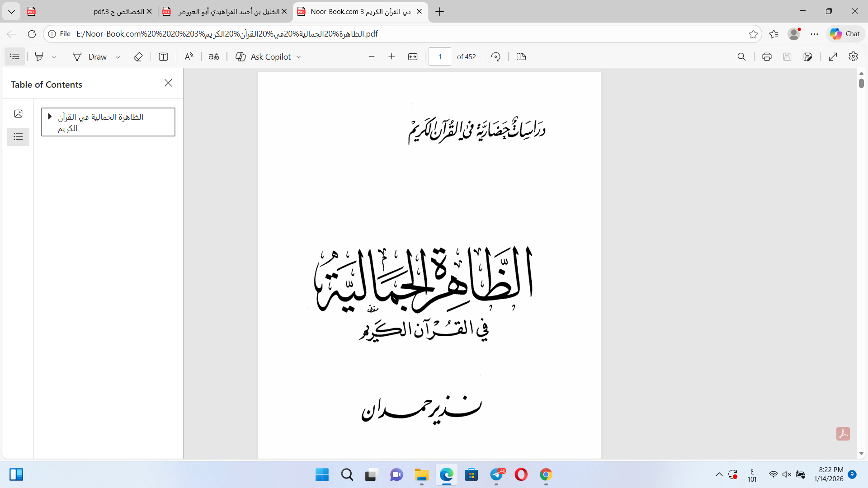
Task: Rotate the PDF page
Action: click(496, 56)
